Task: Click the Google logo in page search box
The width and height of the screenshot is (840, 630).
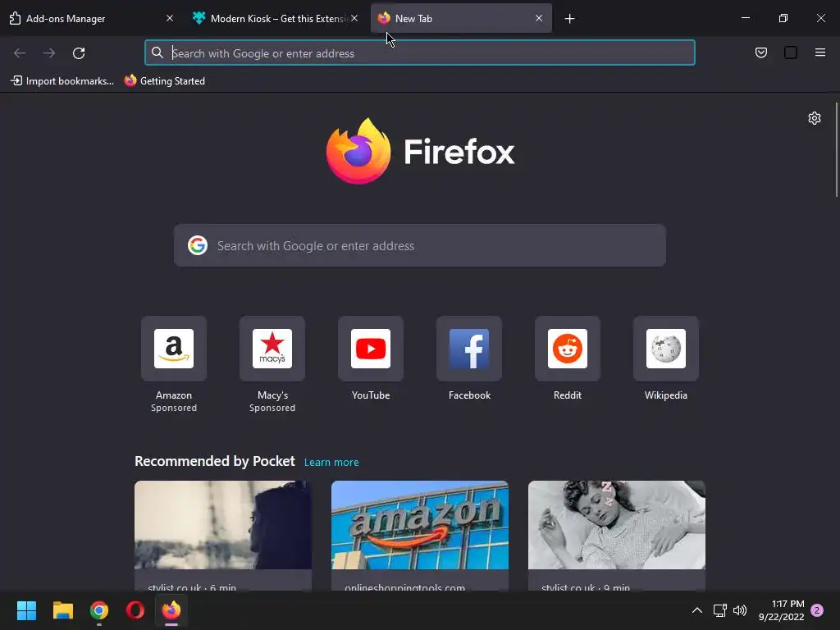Action: pos(198,245)
